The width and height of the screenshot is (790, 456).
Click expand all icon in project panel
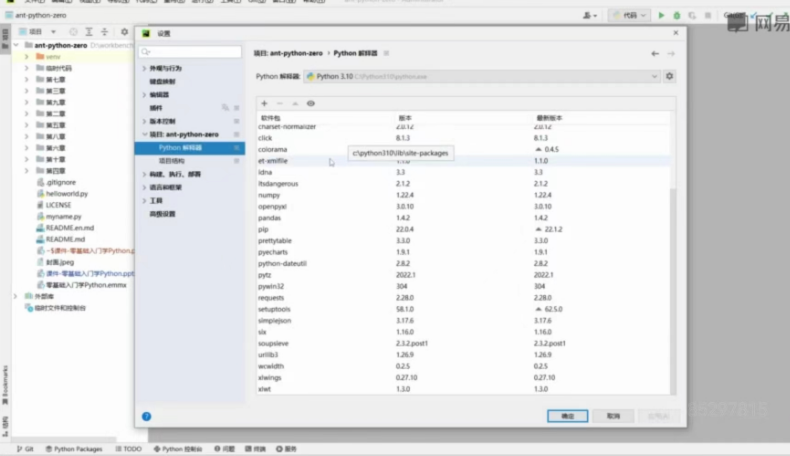[89, 32]
